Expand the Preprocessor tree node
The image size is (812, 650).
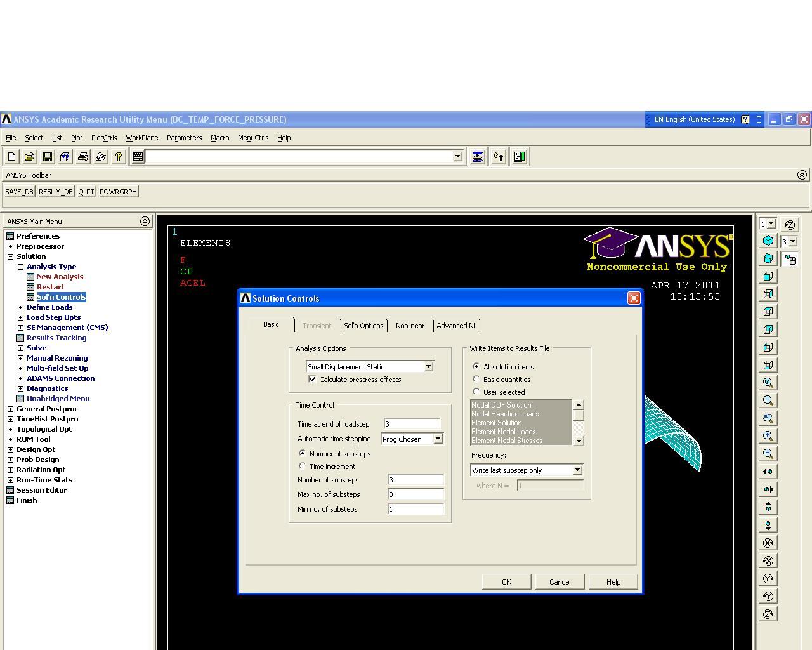click(x=10, y=246)
